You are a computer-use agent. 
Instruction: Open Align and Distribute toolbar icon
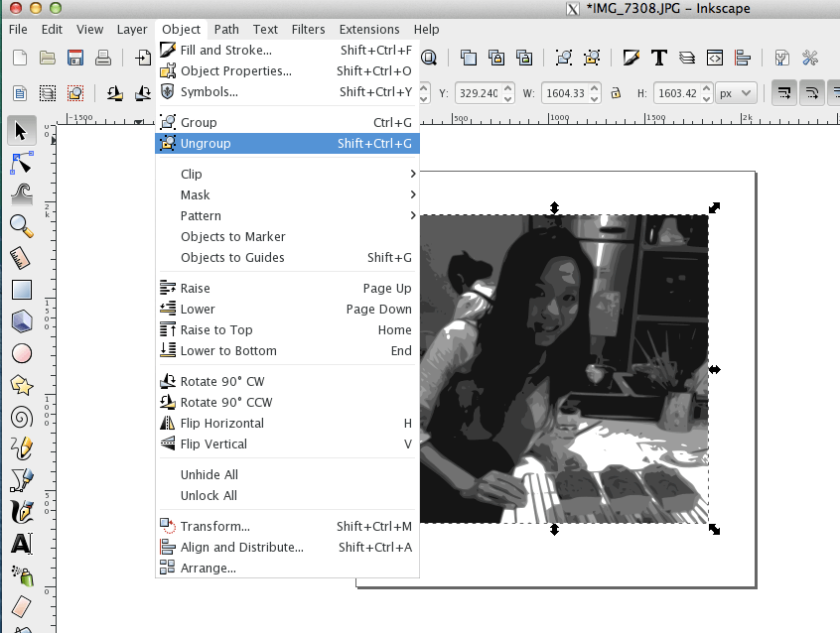tap(743, 58)
